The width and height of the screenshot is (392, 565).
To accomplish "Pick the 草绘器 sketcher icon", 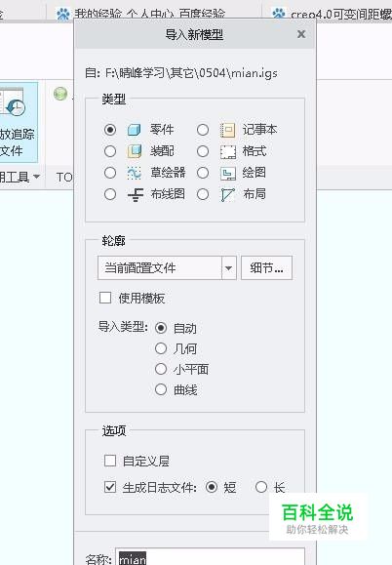I will 135,174.
